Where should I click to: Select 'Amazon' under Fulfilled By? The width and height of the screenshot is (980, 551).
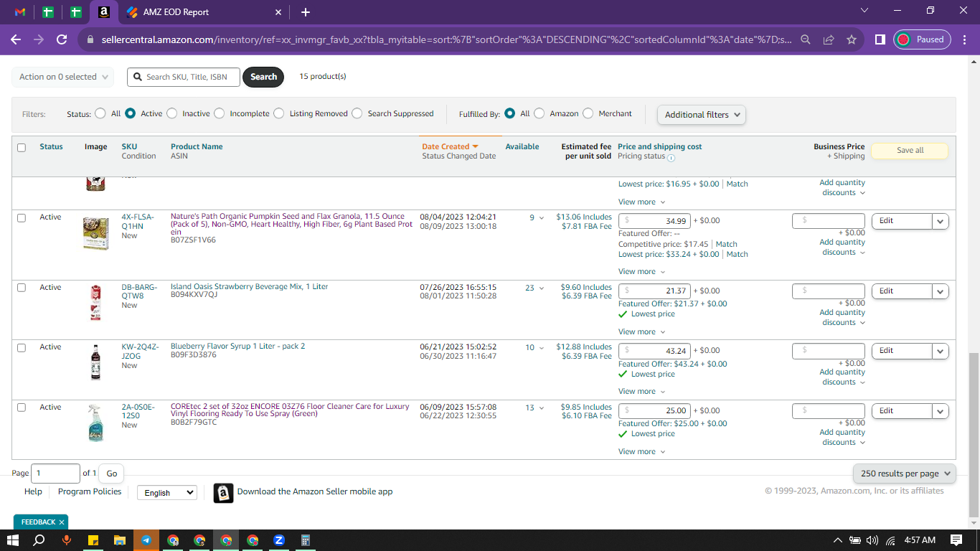540,113
